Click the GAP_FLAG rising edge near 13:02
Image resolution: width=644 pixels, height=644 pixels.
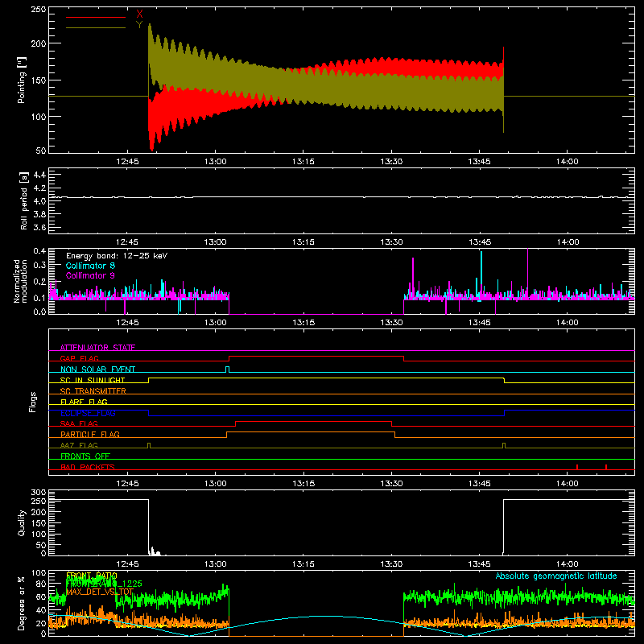(229, 358)
